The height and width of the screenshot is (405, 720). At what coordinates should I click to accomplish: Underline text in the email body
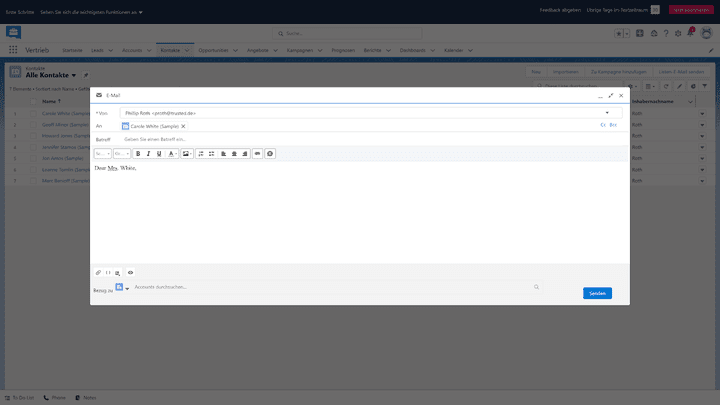[159, 153]
